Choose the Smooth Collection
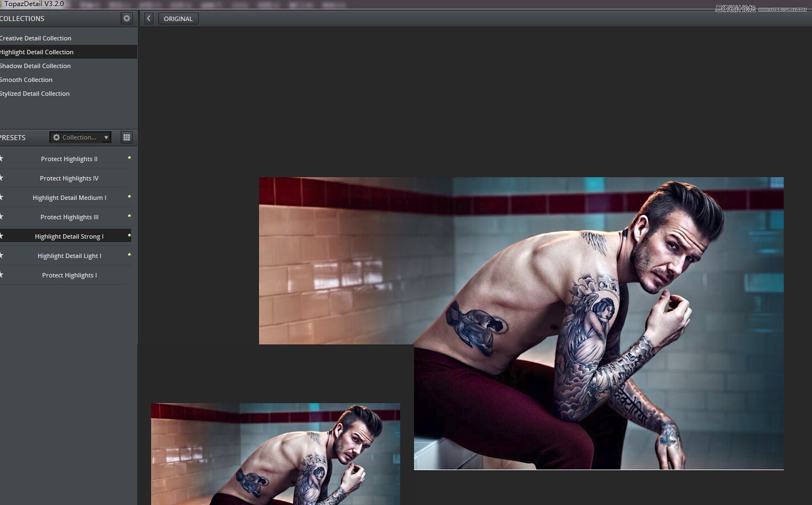 (x=27, y=80)
